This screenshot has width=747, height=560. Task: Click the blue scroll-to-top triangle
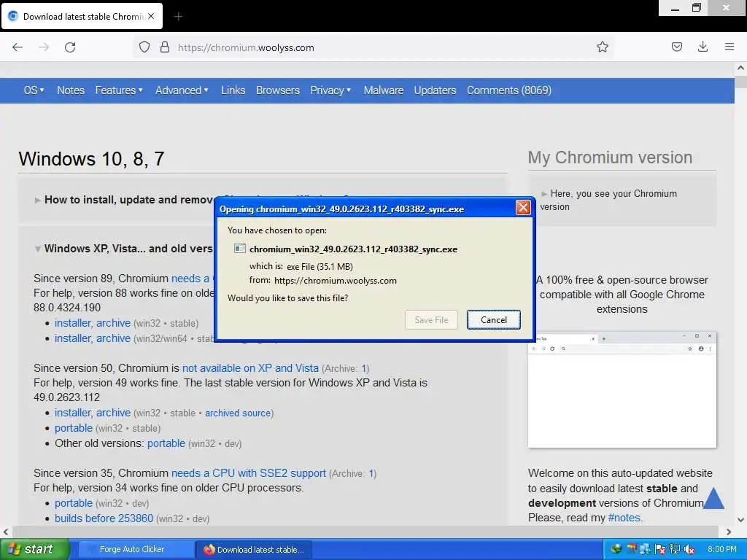tap(713, 498)
